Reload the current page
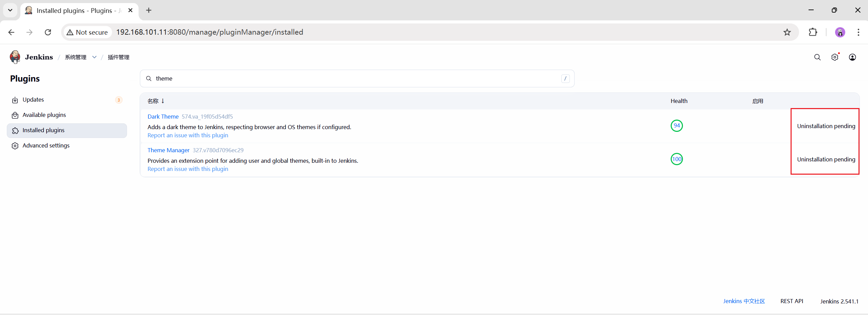This screenshot has width=868, height=315. pos(48,32)
